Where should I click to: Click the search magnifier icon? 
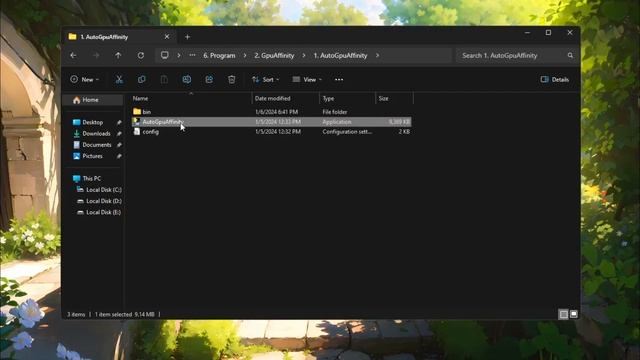570,56
